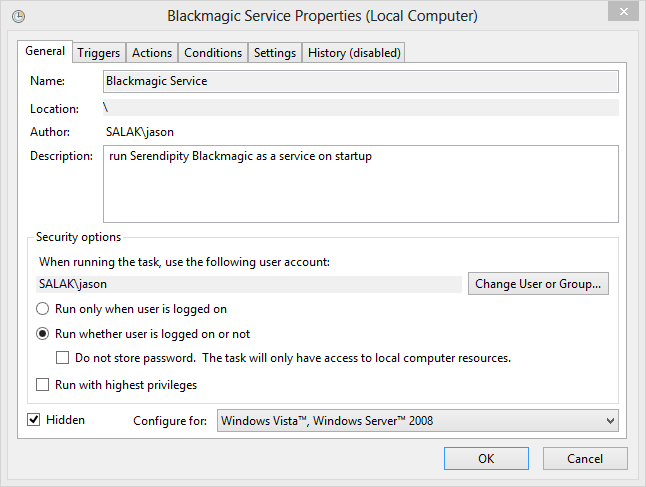Select the General tab
This screenshot has width=646, height=487.
click(x=45, y=51)
